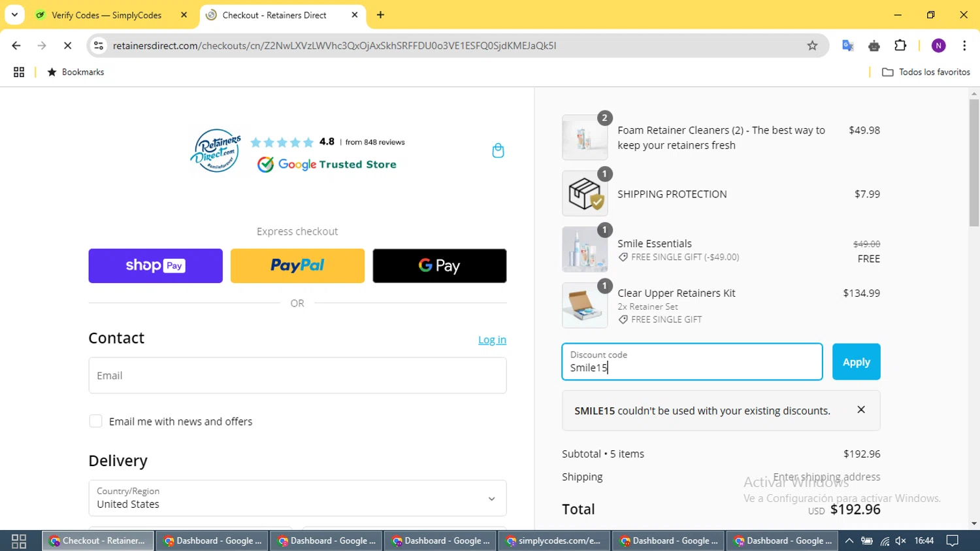Open the tab search chevron
The height and width of the screenshot is (551, 980).
14,14
